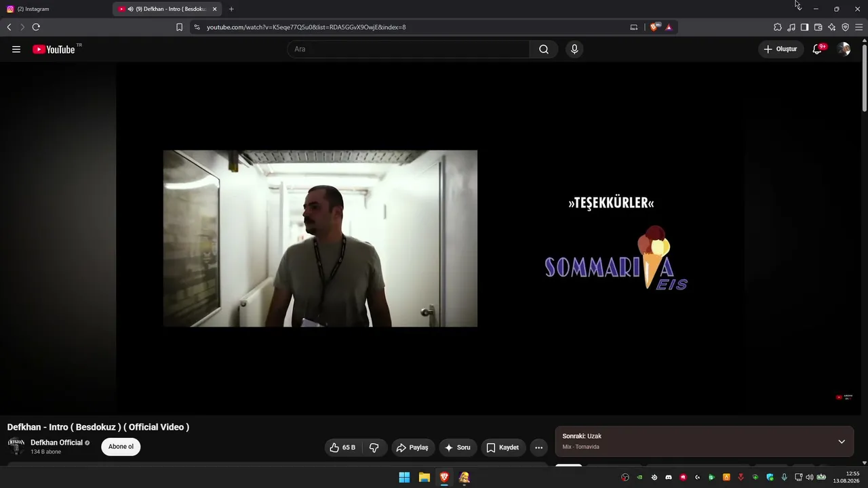This screenshot has width=868, height=488.
Task: Go back to the previous page
Action: coord(9,27)
